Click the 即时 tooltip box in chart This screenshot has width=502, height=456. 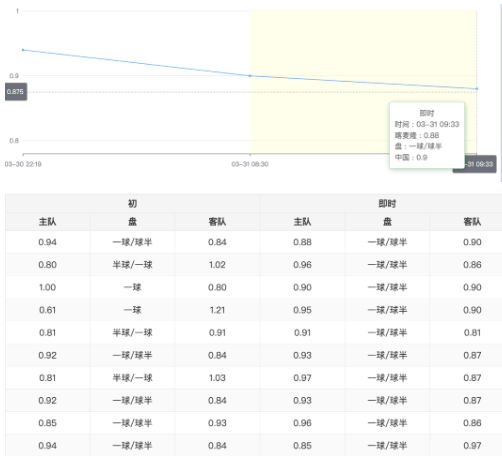pyautogui.click(x=427, y=135)
